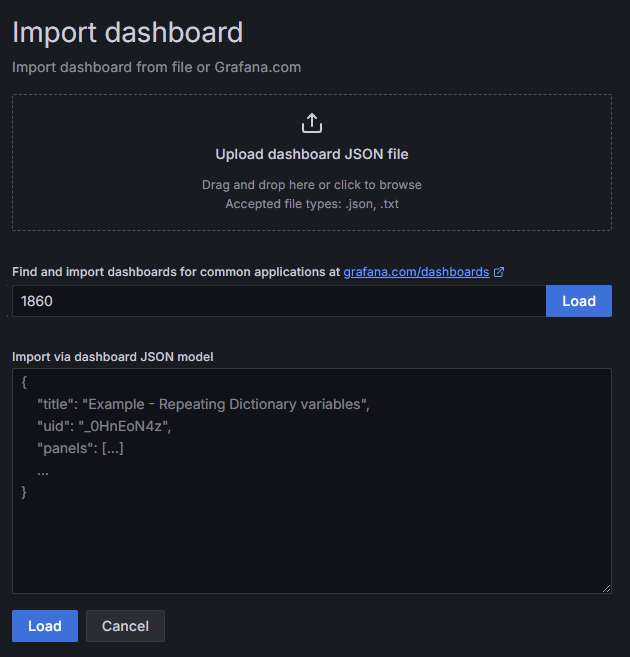Click the Import dashboard from file subtitle
Image resolution: width=630 pixels, height=657 pixels.
coord(156,67)
